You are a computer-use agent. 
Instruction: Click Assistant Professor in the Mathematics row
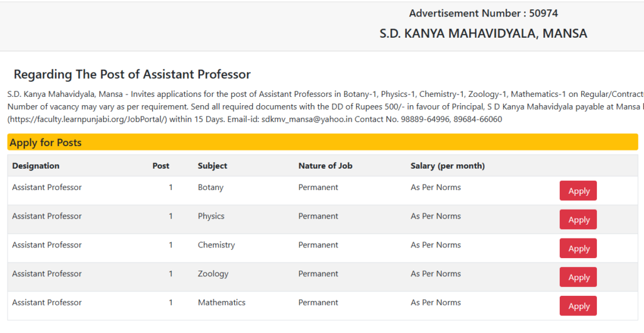pyautogui.click(x=47, y=303)
